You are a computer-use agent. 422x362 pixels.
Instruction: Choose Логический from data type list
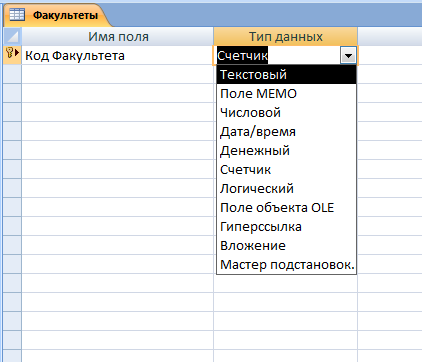click(x=286, y=188)
